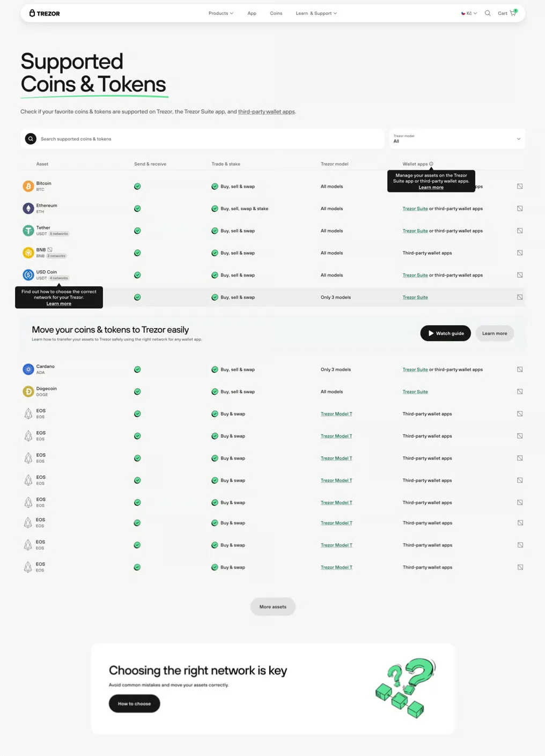Viewport: 545px width, 756px height.
Task: Open the shopping cart icon
Action: [x=513, y=13]
